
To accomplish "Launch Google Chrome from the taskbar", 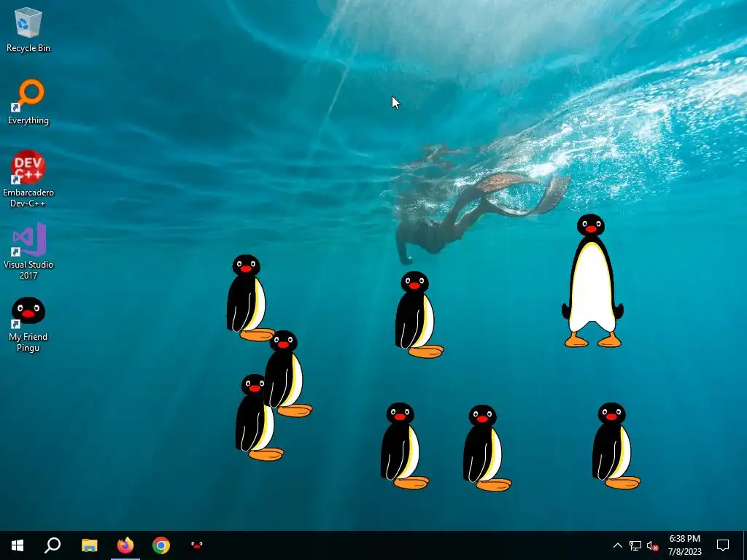I will coord(161,545).
